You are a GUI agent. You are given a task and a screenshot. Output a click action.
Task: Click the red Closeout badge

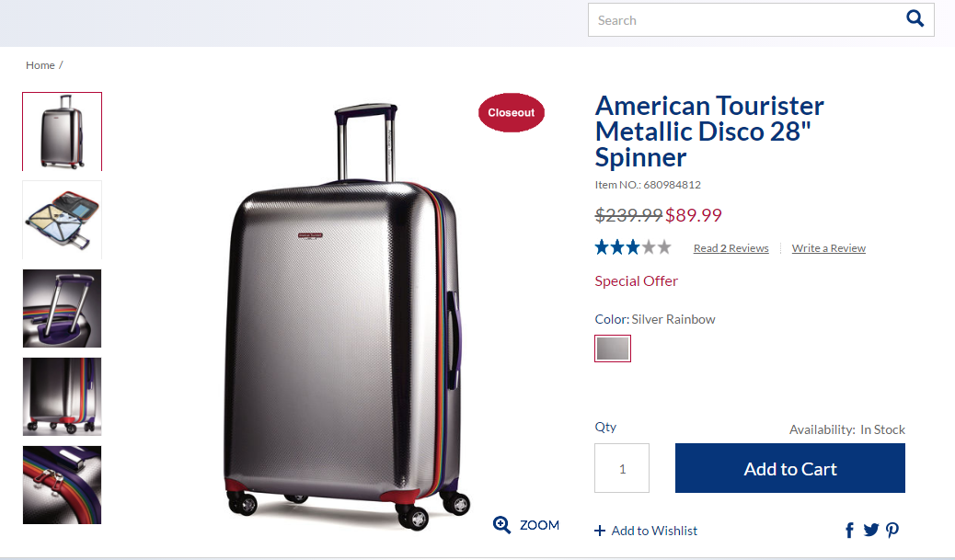point(512,112)
